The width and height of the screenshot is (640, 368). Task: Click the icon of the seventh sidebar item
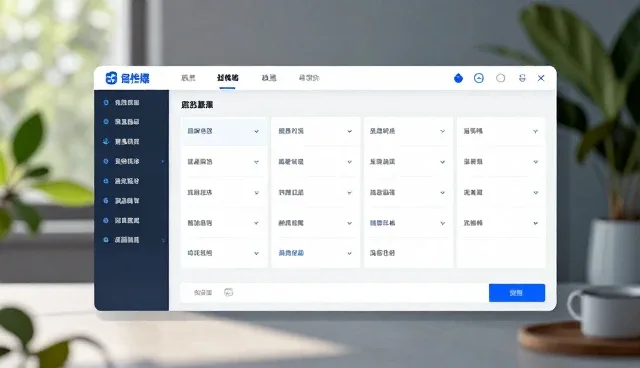pyautogui.click(x=106, y=220)
